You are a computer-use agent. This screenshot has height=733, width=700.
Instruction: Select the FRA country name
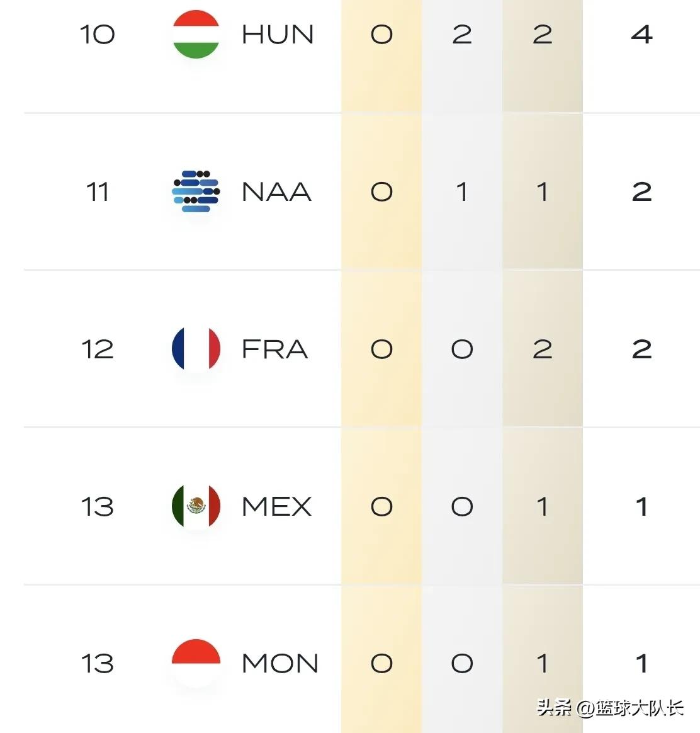point(274,349)
